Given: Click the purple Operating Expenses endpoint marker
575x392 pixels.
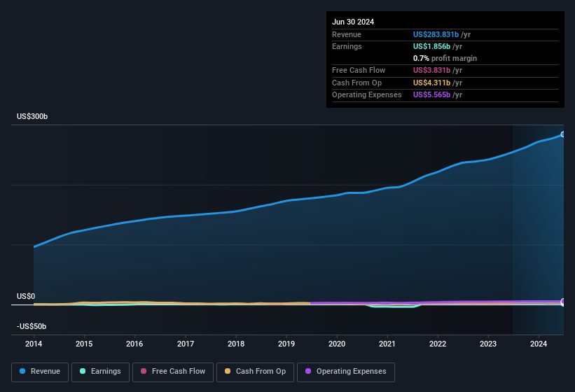Looking at the screenshot, I should click(x=563, y=302).
